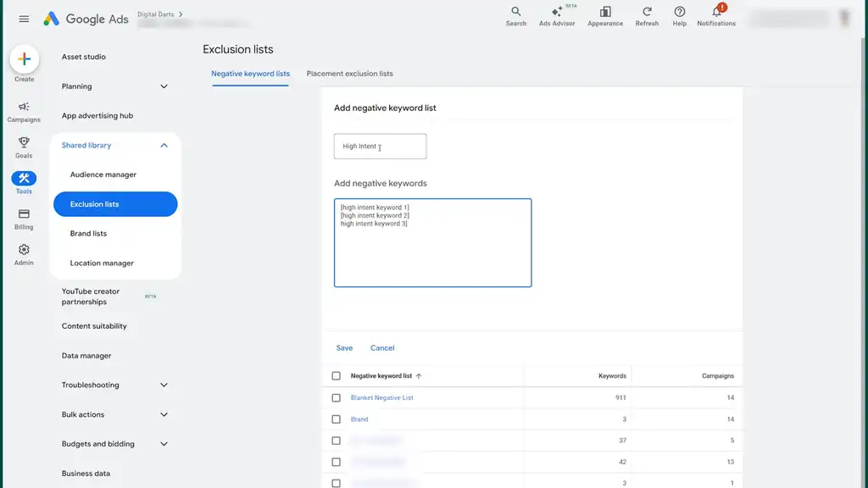Sort by Campaigns column header
The height and width of the screenshot is (488, 868).
[718, 375]
